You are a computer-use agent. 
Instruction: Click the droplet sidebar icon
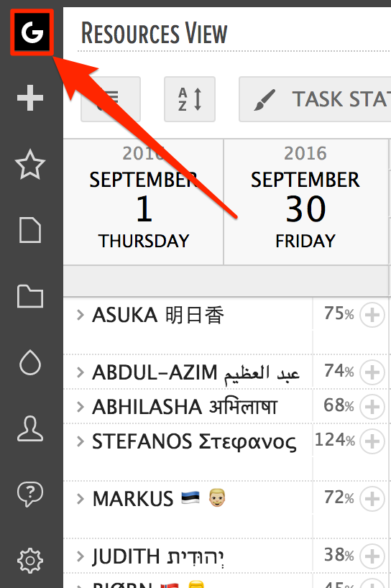(30, 362)
